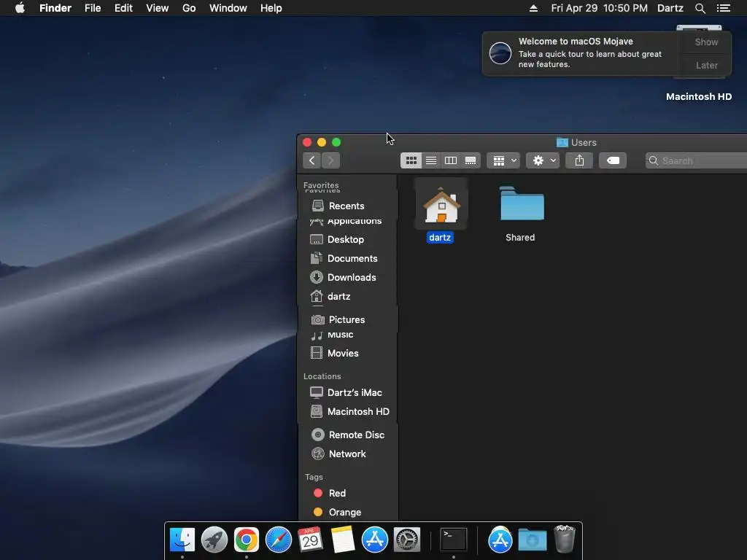Select Macintosh HD in sidebar Locations
Viewport: 747px width, 560px height.
[358, 412]
